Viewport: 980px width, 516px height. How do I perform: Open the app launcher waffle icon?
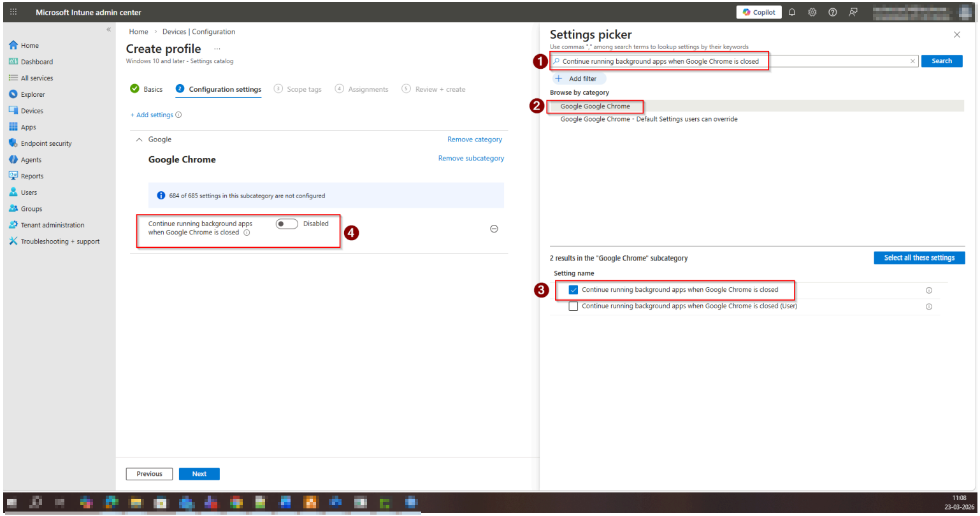[13, 12]
